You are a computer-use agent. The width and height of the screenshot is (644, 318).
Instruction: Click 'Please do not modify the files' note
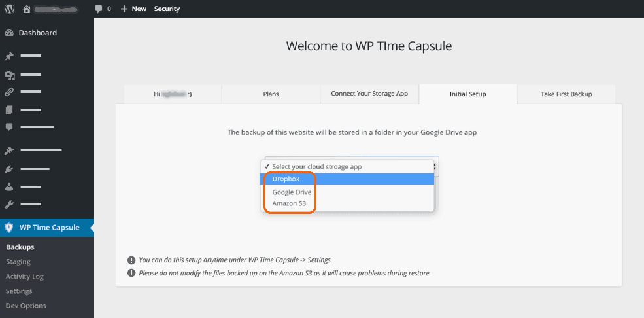(x=284, y=273)
